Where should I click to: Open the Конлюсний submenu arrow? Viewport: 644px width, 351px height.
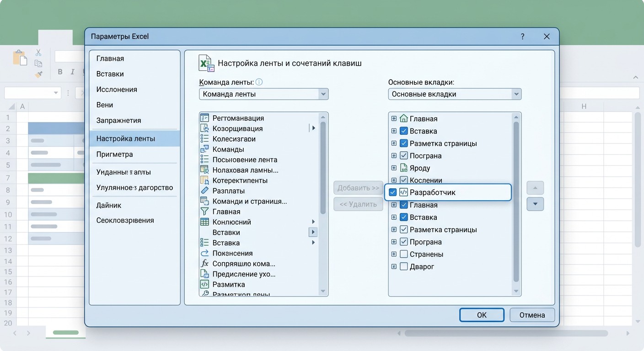coord(313,222)
